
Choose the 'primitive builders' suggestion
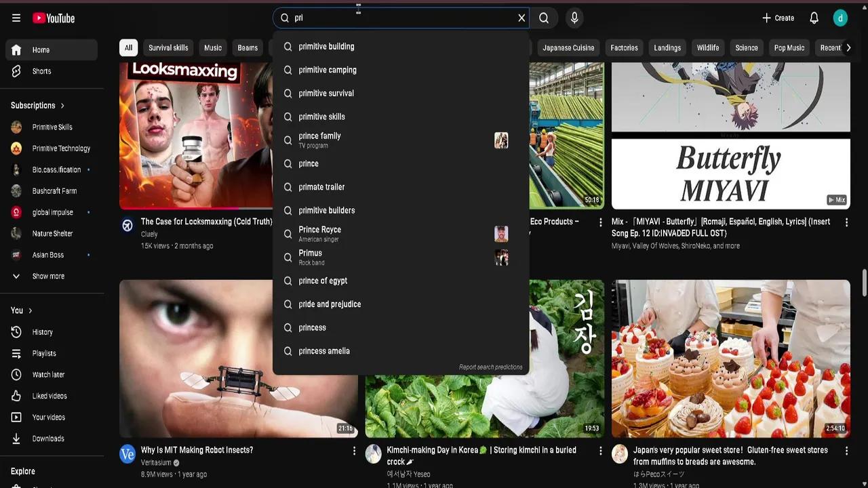tap(401, 210)
